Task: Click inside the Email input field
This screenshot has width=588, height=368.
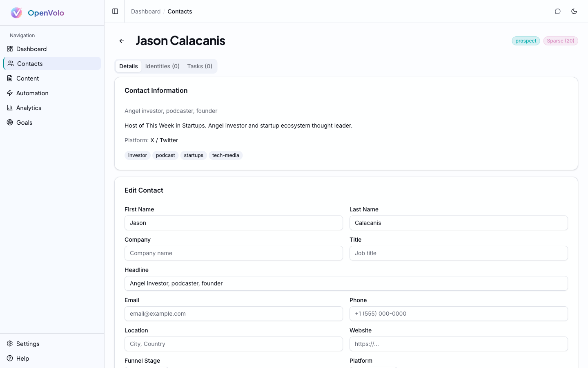Action: tap(234, 314)
